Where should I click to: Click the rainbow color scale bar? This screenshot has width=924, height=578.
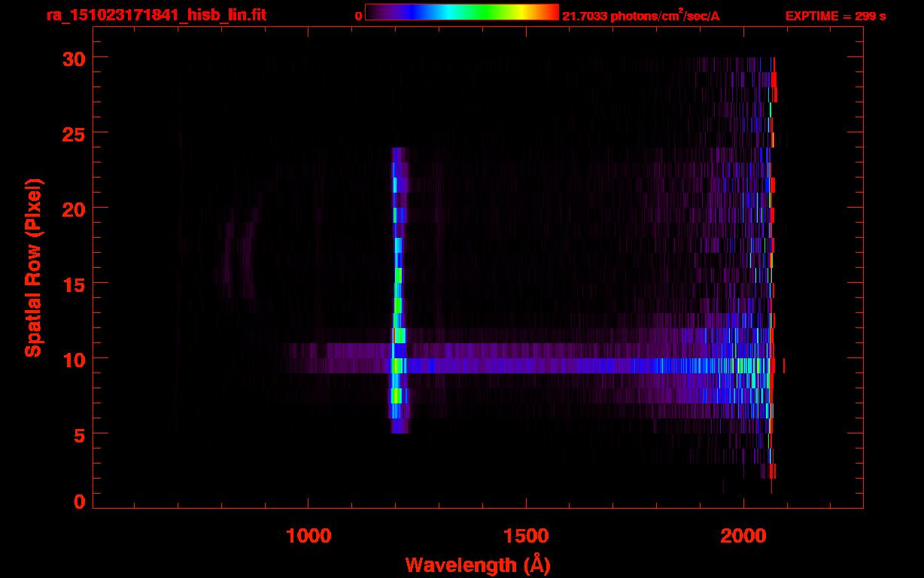tap(462, 12)
